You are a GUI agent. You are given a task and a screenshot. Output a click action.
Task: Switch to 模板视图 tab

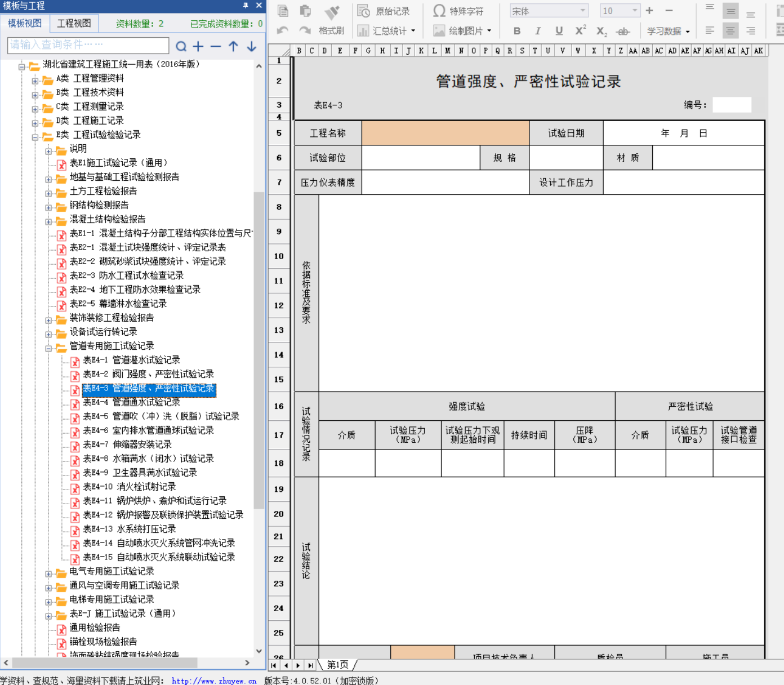point(25,23)
